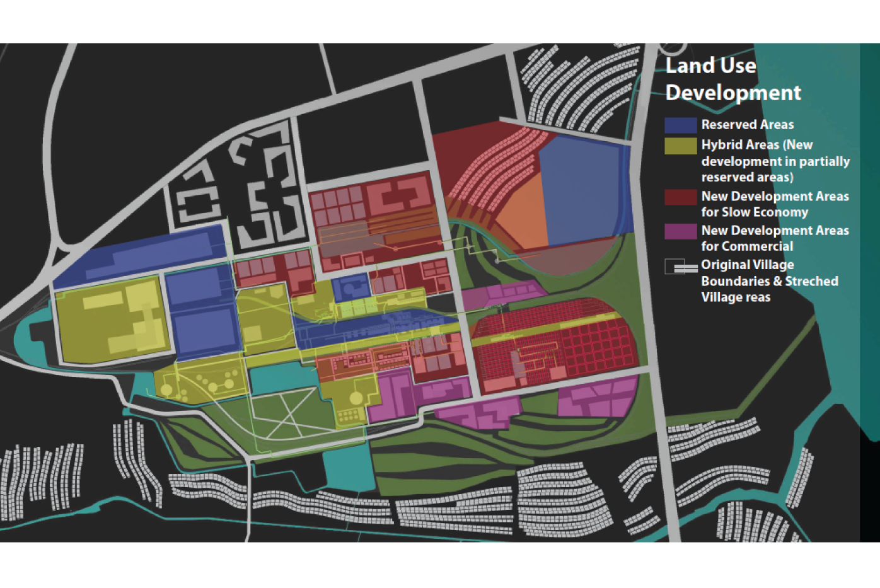Click the Reserved Areas label link
The image size is (880, 588).
tap(747, 125)
